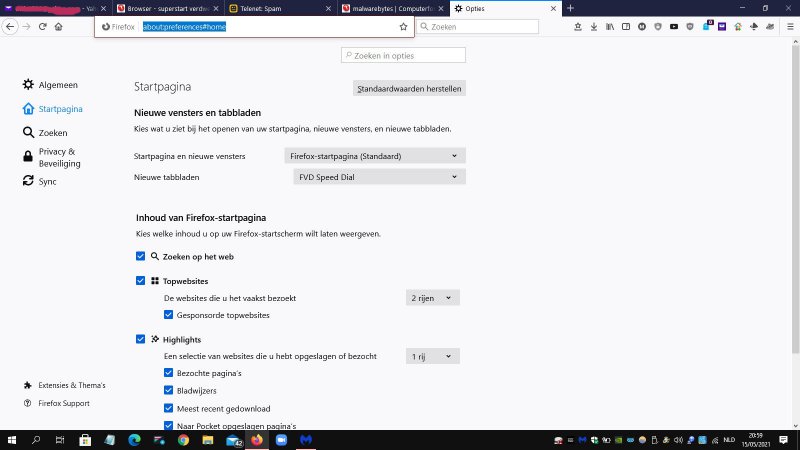Open Sync settings category
Screen dimensions: 800x450
pyautogui.click(x=39, y=181)
